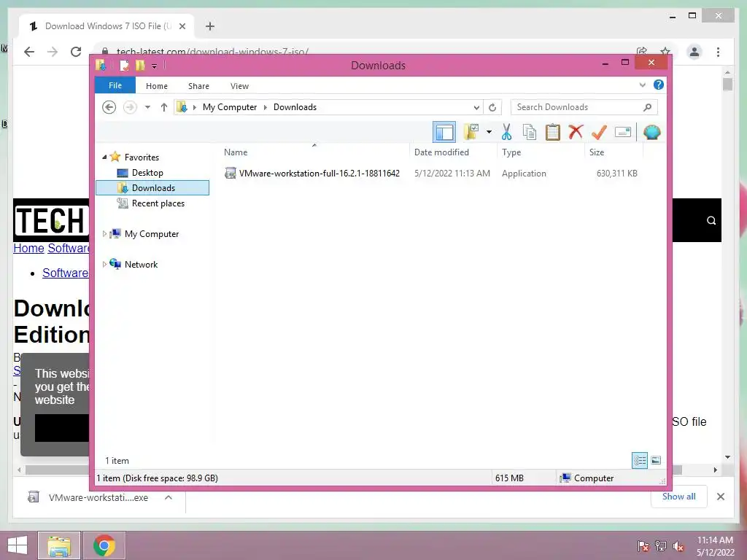Expand the My Computer tree node
The width and height of the screenshot is (747, 560).
click(x=104, y=234)
